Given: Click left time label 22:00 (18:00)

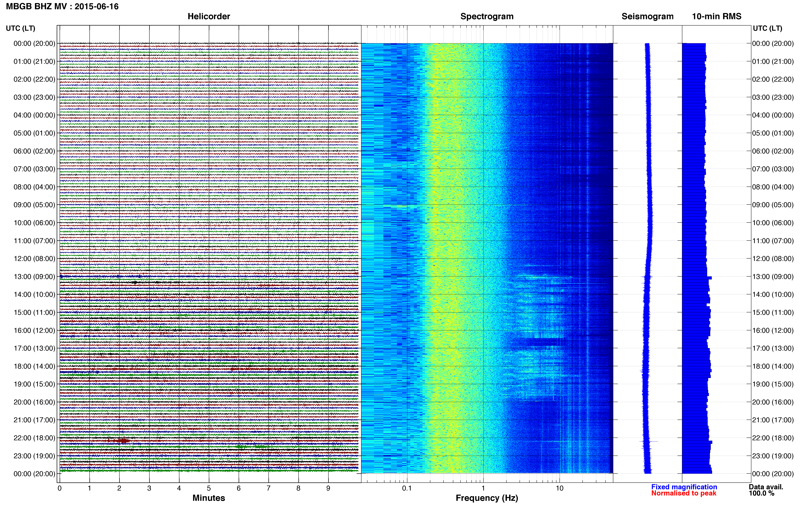Looking at the screenshot, I should [x=34, y=438].
